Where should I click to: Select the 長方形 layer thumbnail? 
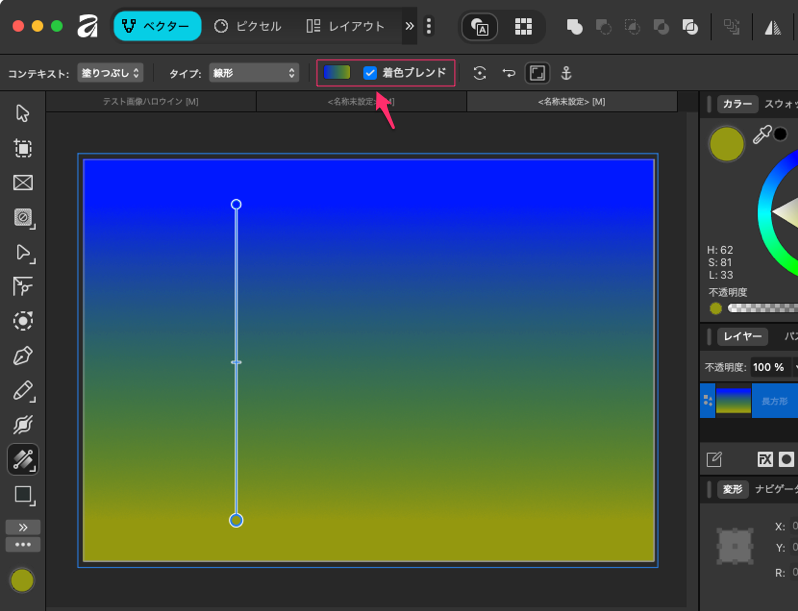[733, 400]
